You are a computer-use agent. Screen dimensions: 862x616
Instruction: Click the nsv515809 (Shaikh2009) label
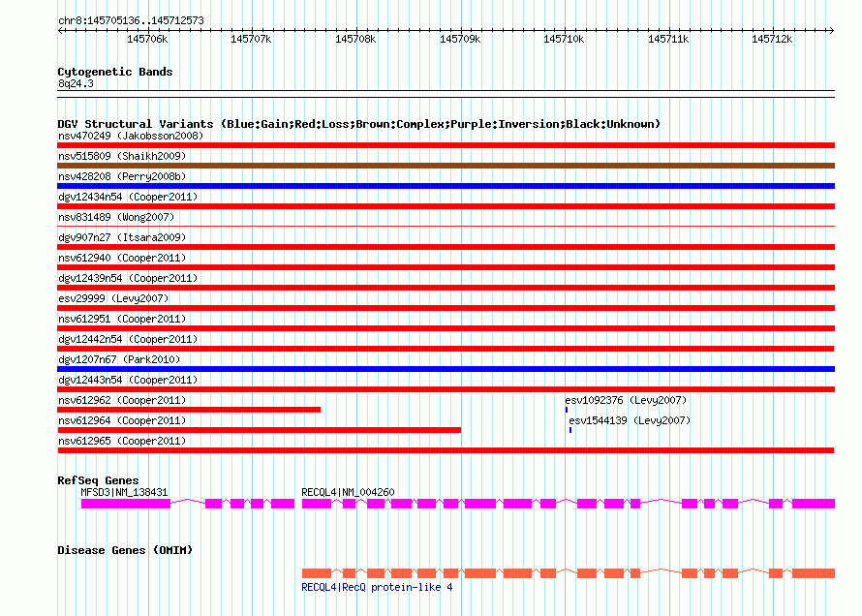pos(122,156)
